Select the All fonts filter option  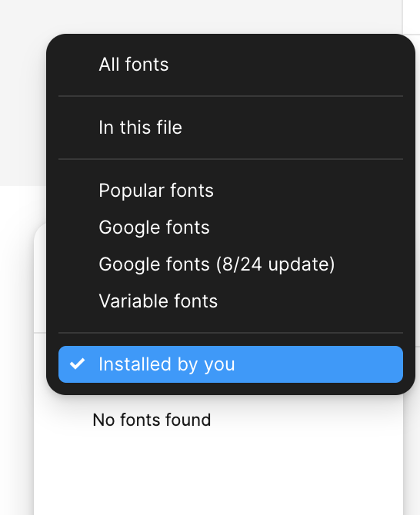pyautogui.click(x=230, y=65)
